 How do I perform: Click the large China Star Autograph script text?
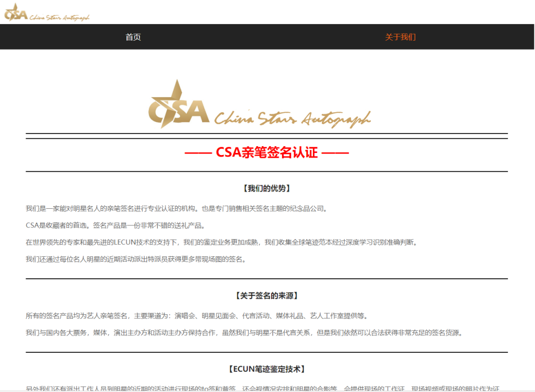pos(293,118)
